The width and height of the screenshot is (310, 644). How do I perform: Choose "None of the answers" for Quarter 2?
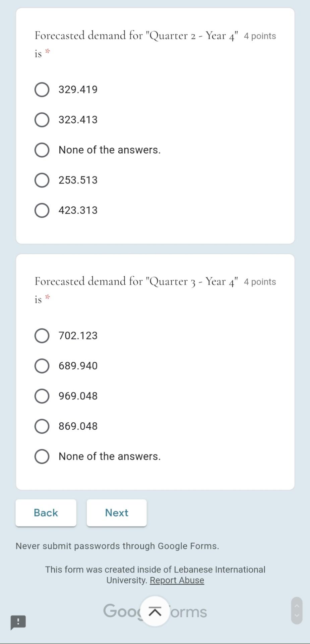42,150
